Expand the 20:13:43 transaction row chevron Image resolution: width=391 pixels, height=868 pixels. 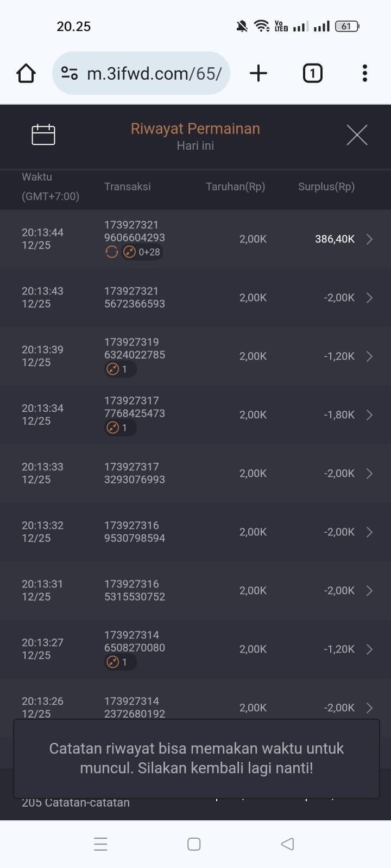tap(369, 298)
